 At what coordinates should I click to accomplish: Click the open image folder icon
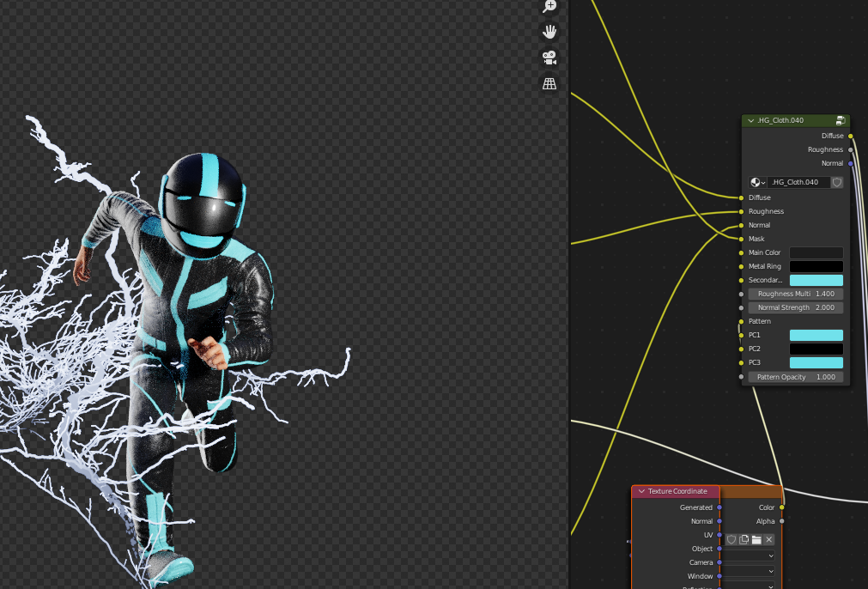click(x=756, y=539)
